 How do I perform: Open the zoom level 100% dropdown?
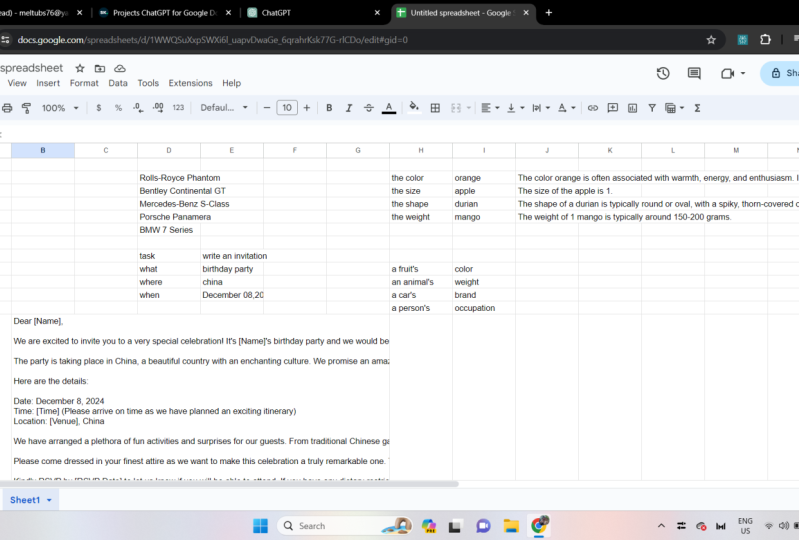click(60, 108)
